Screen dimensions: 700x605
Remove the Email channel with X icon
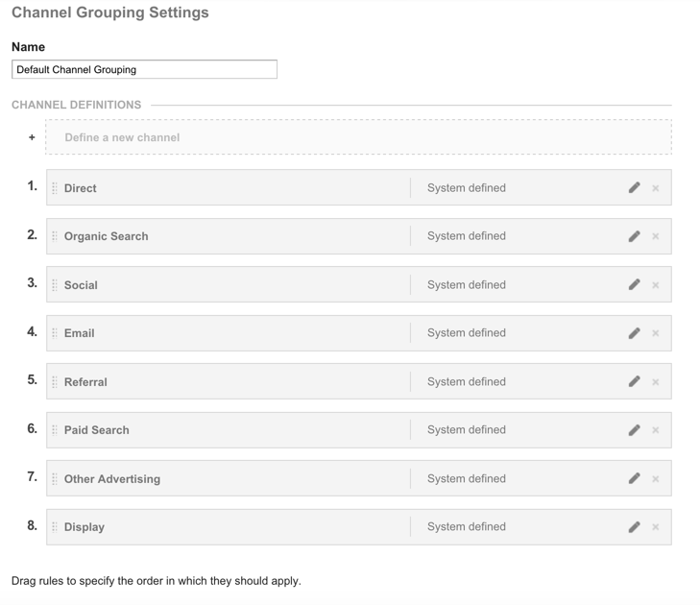coord(656,333)
